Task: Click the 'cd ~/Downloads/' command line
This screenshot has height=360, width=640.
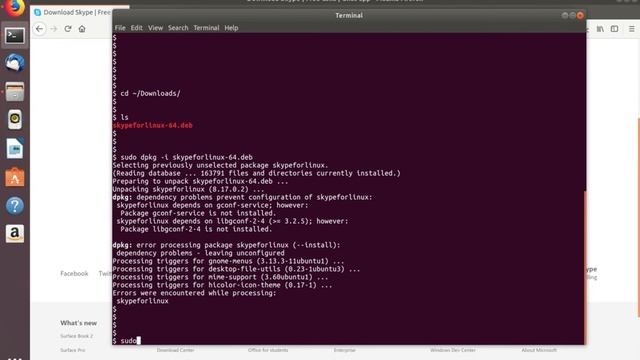Action: coord(147,93)
